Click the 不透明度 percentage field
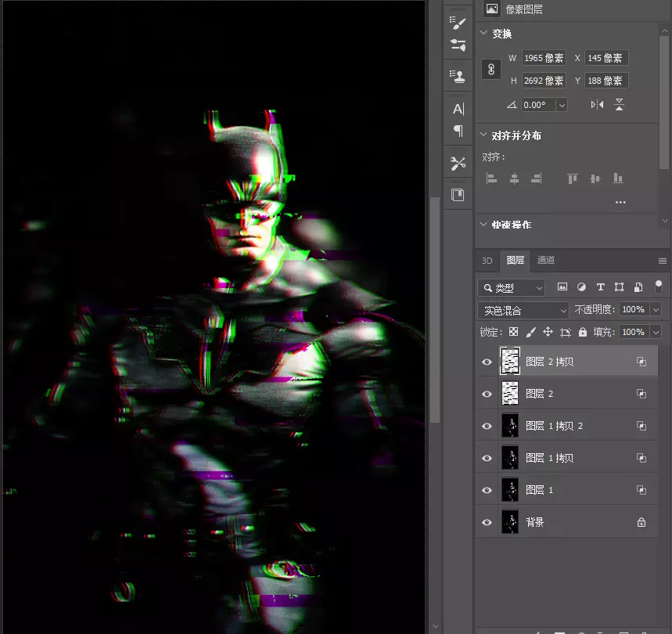Image resolution: width=672 pixels, height=634 pixels. pyautogui.click(x=634, y=309)
